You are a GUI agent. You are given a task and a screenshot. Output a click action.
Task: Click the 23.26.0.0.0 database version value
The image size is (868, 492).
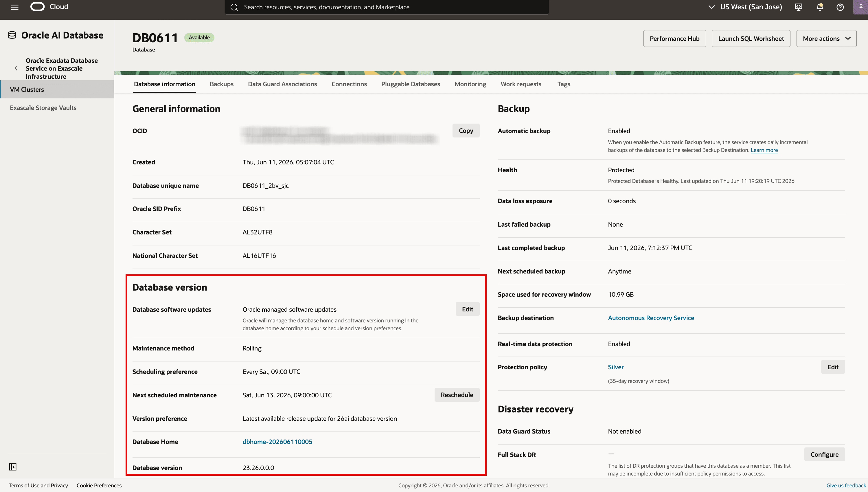pyautogui.click(x=258, y=468)
